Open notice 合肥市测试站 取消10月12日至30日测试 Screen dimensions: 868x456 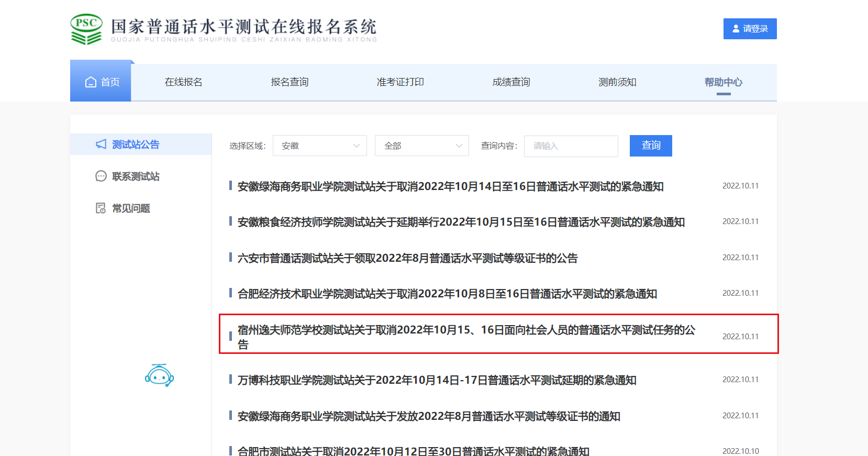[x=414, y=451]
